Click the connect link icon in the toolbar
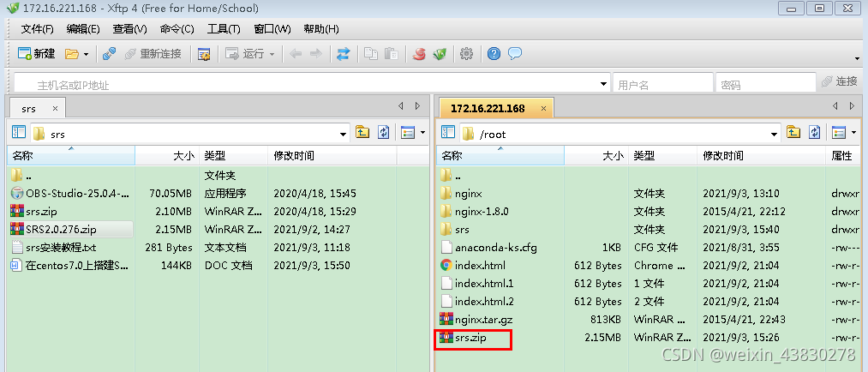 [x=109, y=54]
